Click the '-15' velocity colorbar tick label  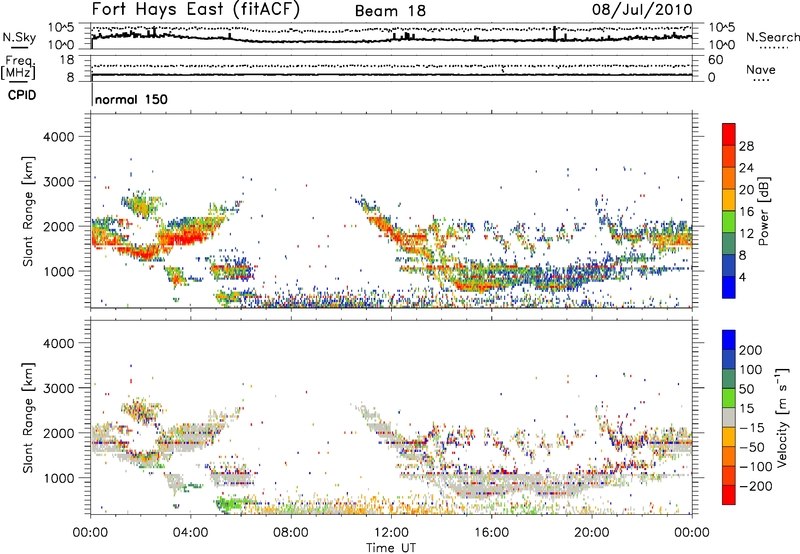(x=753, y=427)
